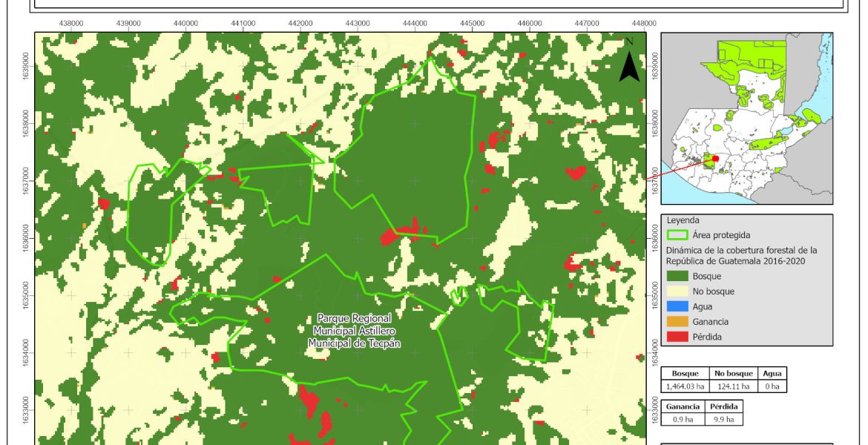
Task: Click the 0 ha Agua value cell
Action: pyautogui.click(x=772, y=386)
